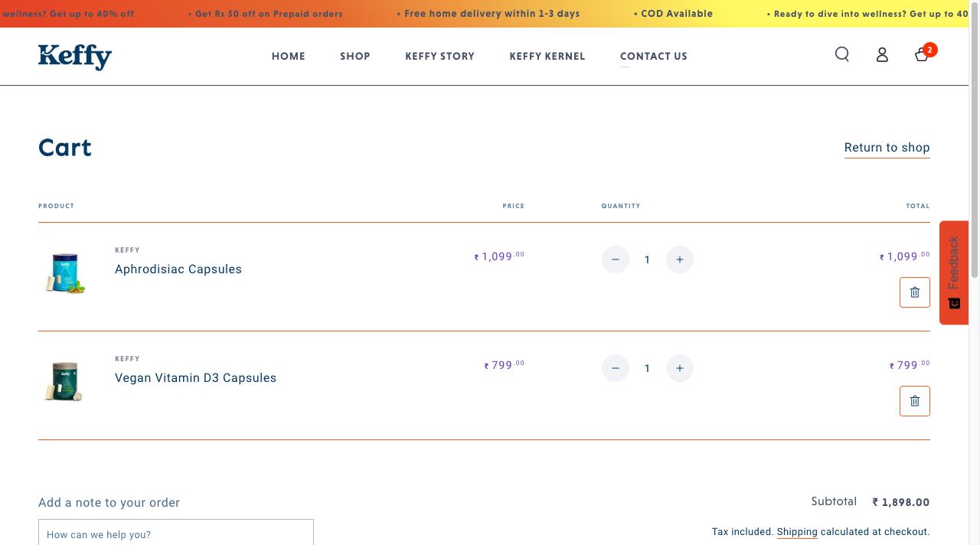The image size is (980, 545).
Task: Click the ₹1,099 price of Aphrodisiac Capsules
Action: [499, 256]
